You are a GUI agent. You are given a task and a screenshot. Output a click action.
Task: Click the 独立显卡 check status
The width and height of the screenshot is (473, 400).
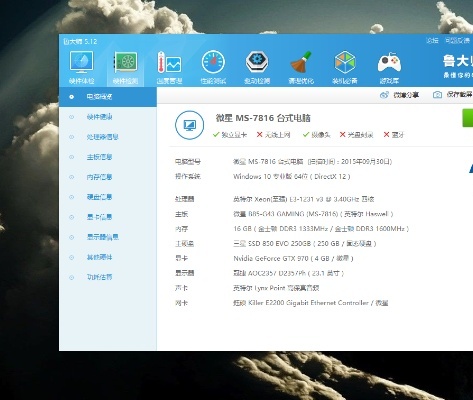230,135
